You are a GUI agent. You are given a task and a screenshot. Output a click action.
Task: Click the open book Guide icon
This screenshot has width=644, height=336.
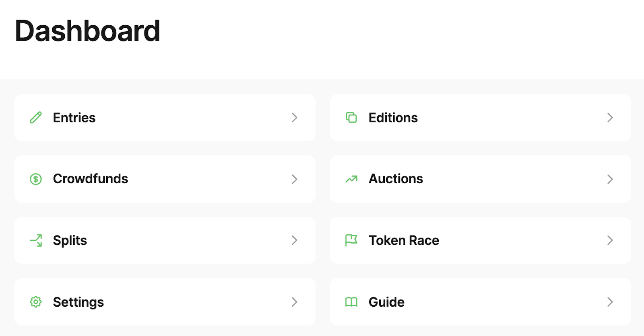(351, 302)
